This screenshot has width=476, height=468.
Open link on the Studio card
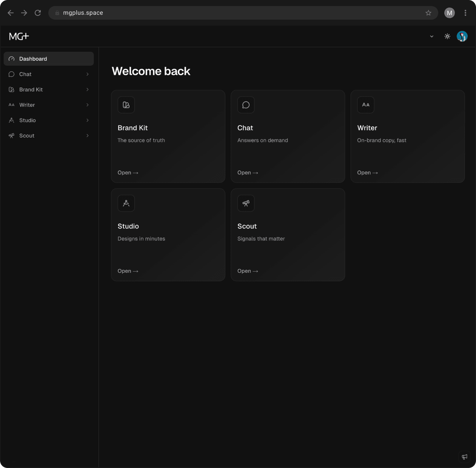click(128, 271)
